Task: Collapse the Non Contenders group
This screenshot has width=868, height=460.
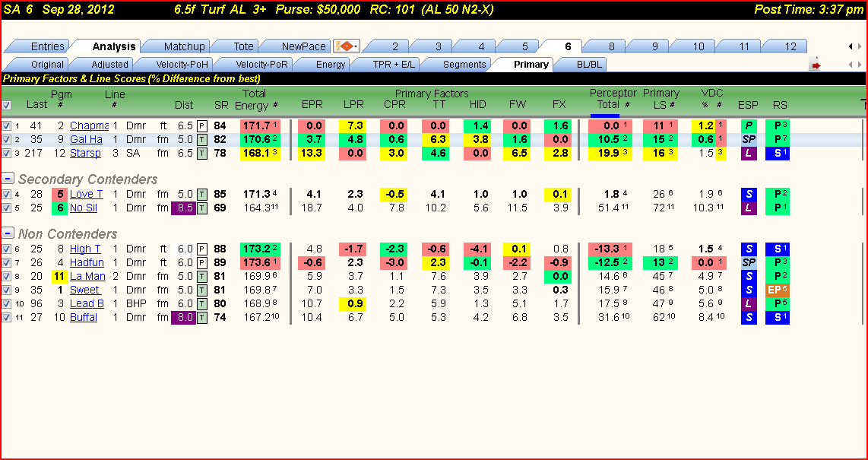Action: (8, 233)
